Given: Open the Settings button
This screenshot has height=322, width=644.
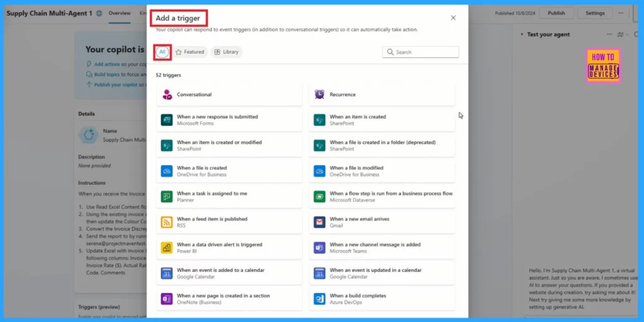Looking at the screenshot, I should [x=595, y=13].
